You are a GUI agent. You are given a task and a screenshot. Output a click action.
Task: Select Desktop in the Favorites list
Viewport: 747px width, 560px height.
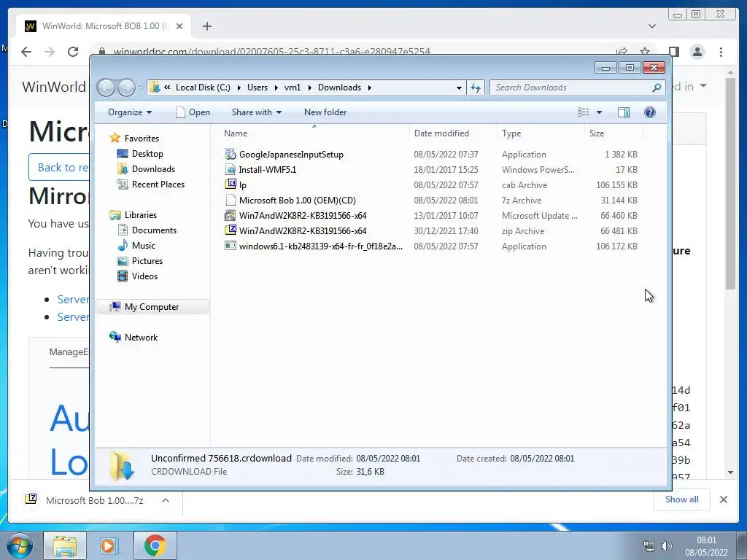(147, 154)
